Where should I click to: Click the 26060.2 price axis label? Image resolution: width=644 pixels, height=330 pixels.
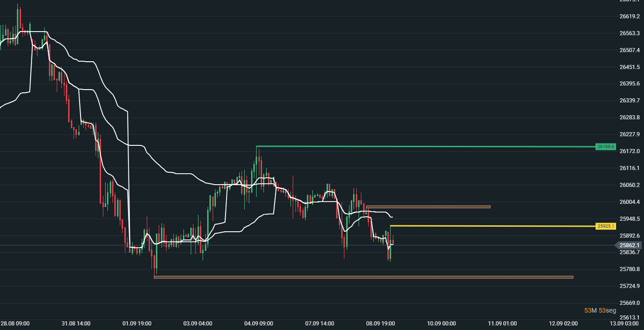point(629,185)
